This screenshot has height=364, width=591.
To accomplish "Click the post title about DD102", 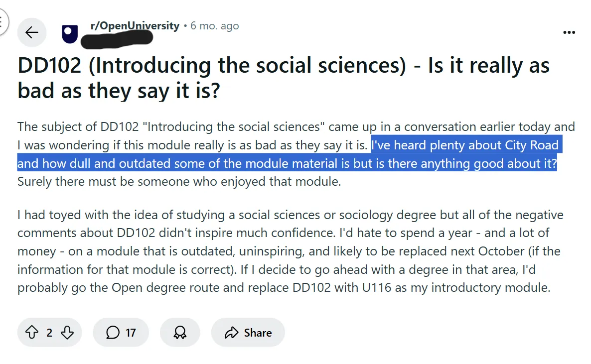I will (283, 78).
